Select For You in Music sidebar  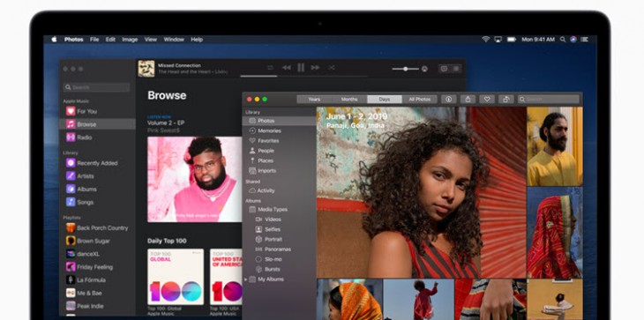(97, 111)
